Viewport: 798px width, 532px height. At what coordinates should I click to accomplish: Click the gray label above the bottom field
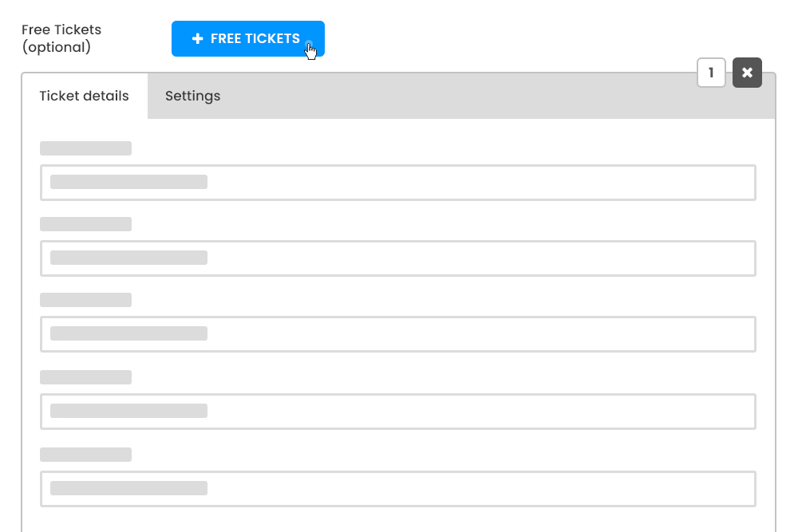point(85,454)
